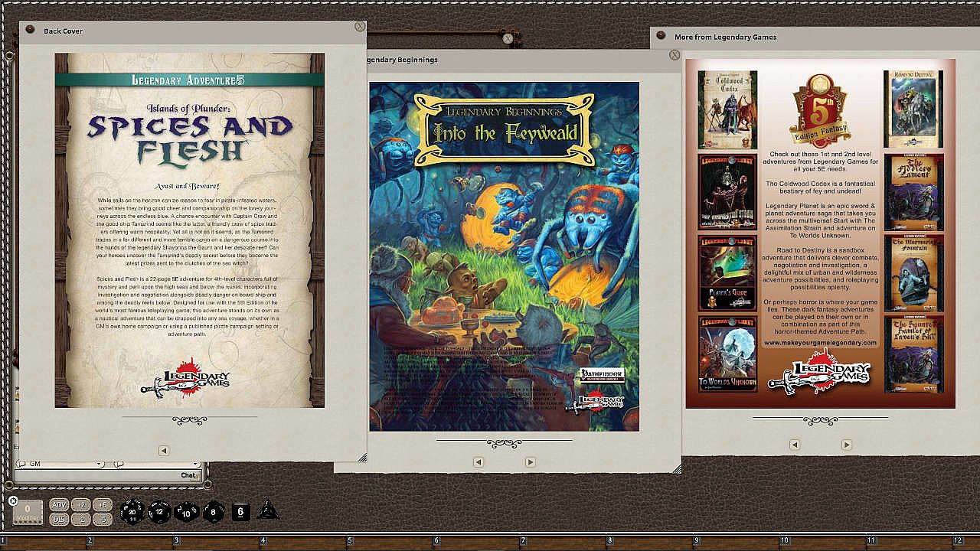Click the 5th Edition Fantasy badge

pyautogui.click(x=820, y=111)
